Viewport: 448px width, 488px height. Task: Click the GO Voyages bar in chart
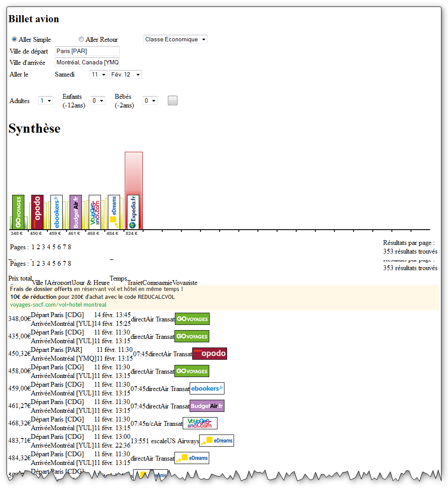point(18,212)
